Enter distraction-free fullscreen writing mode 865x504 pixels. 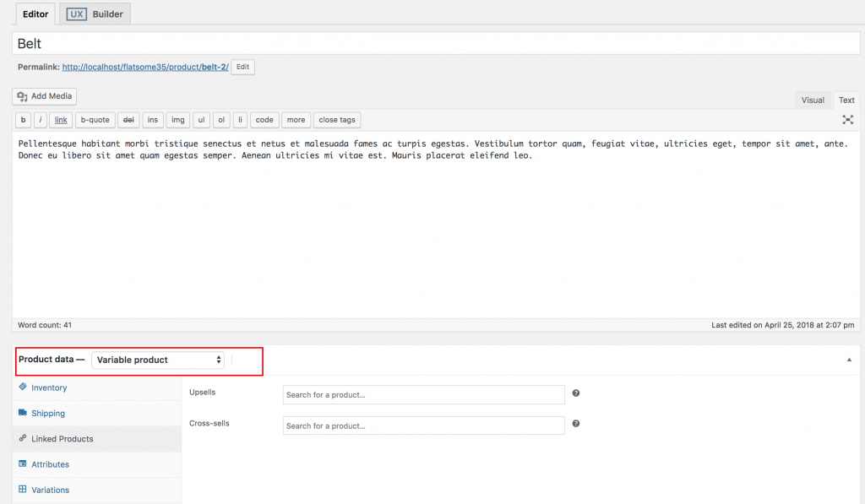[848, 119]
